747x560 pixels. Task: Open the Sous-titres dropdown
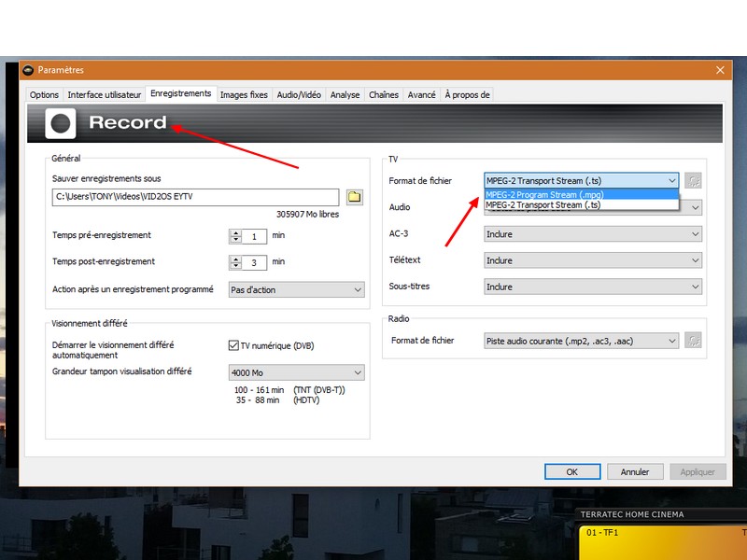pos(593,287)
